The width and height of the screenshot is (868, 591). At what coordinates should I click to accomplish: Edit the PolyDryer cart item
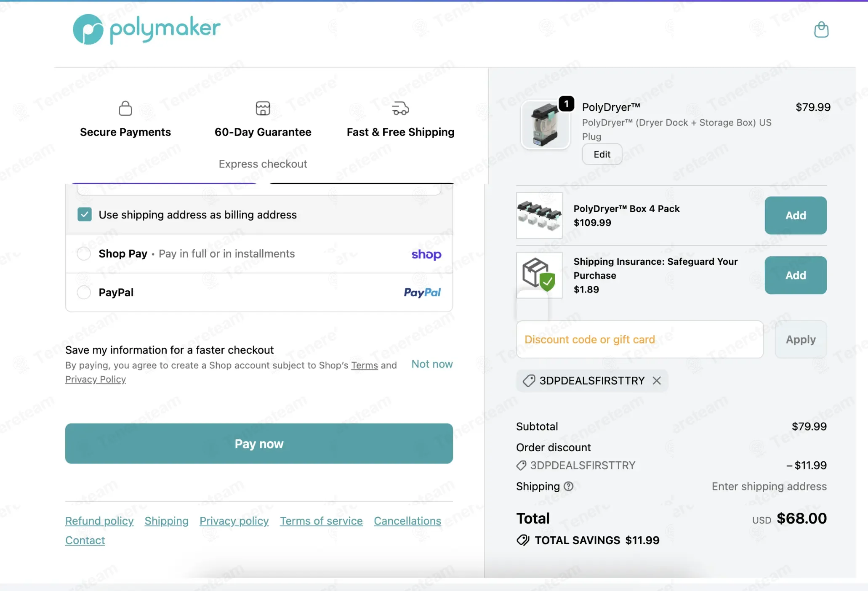[602, 154]
